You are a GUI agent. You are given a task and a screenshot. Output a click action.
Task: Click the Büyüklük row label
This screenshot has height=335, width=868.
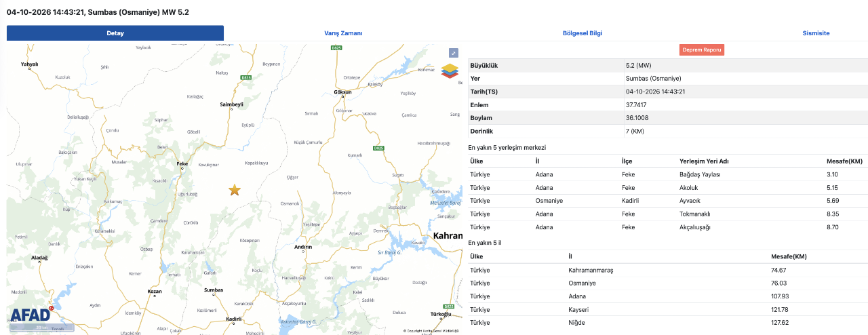[484, 66]
